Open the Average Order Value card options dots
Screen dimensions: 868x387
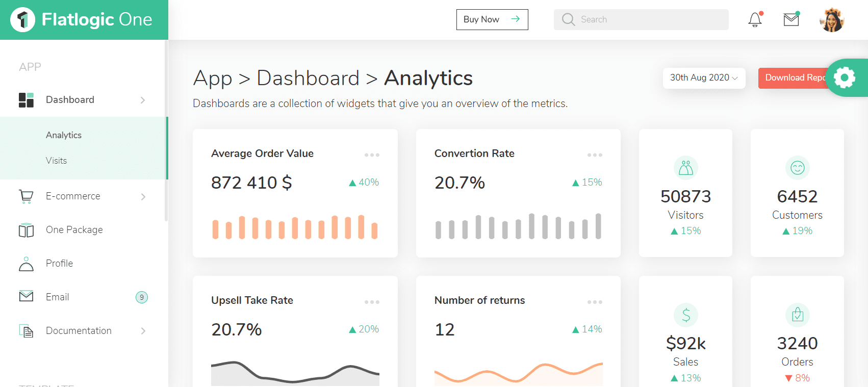click(x=372, y=154)
